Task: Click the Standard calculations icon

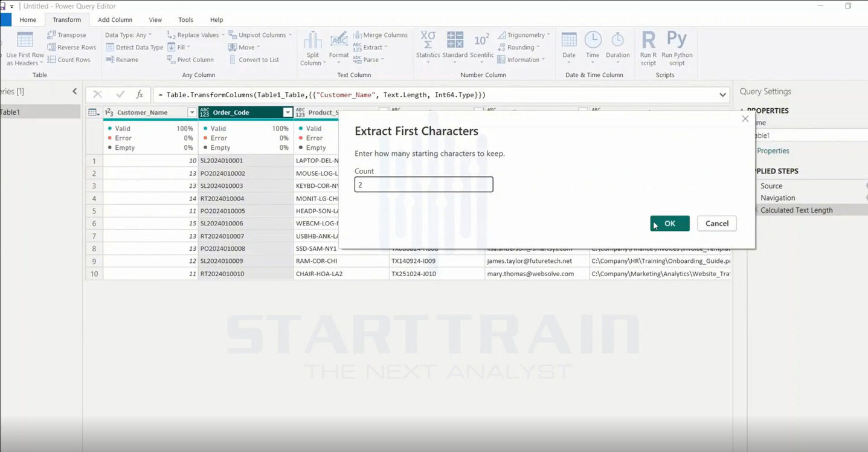Action: [x=455, y=40]
